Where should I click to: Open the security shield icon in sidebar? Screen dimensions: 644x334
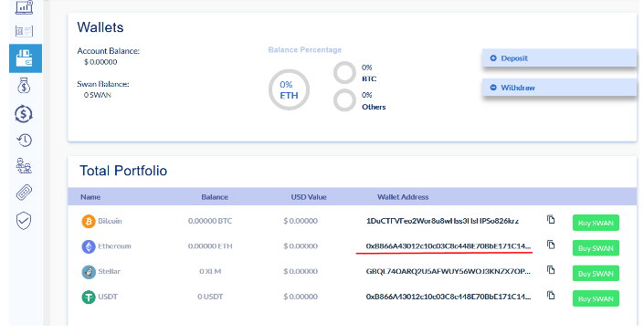point(24,221)
